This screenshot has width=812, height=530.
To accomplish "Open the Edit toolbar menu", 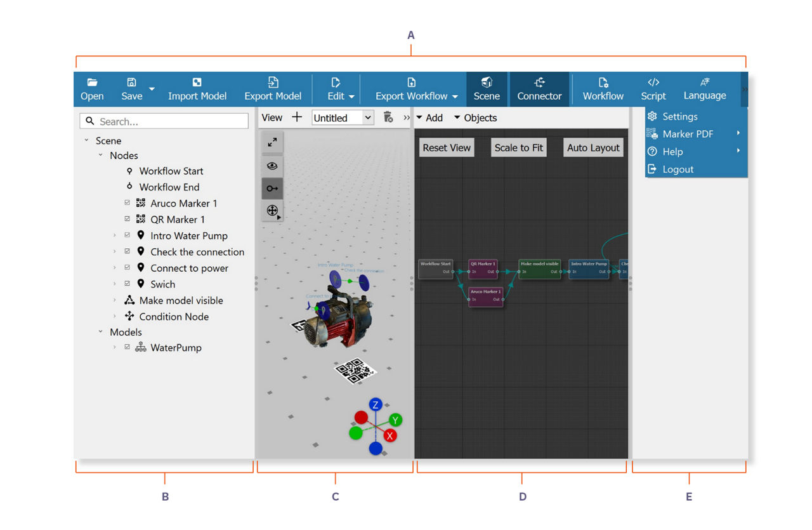I will point(341,89).
